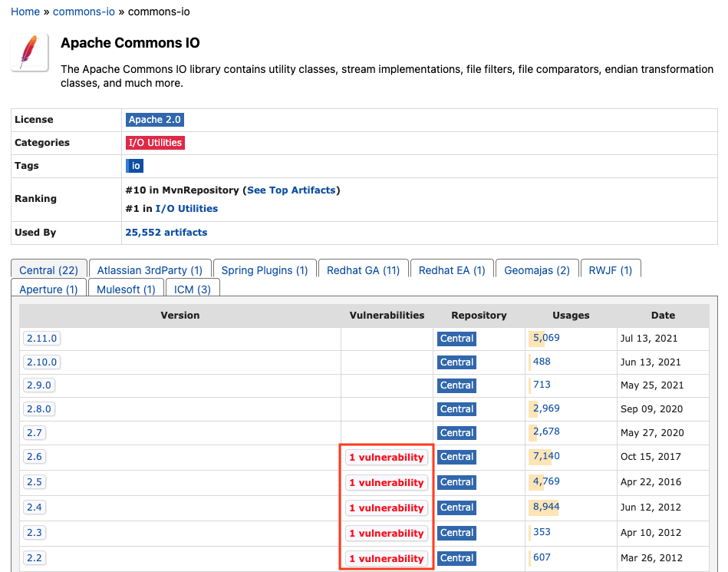View the vulnerability for version 2.3
This screenshot has width=728, height=572.
[x=387, y=533]
